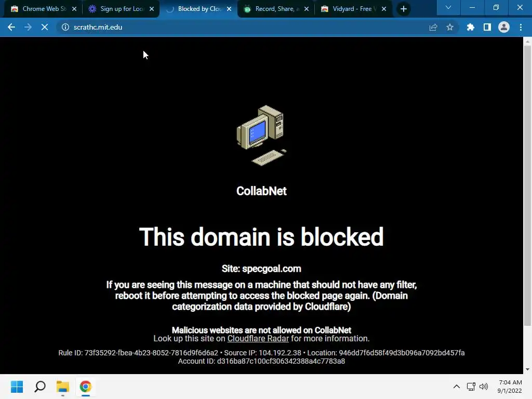Switch to Sign up for Loom tab
Viewport: 532px width, 399px height.
tap(121, 9)
